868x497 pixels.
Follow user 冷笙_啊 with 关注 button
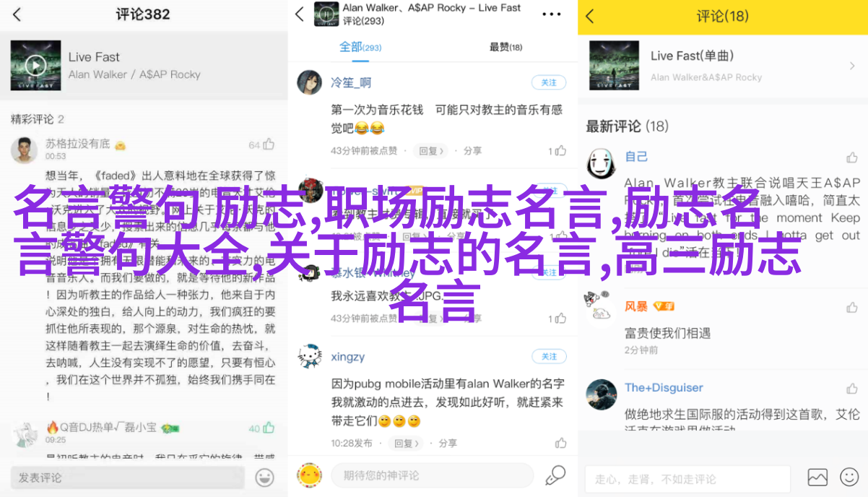(549, 82)
